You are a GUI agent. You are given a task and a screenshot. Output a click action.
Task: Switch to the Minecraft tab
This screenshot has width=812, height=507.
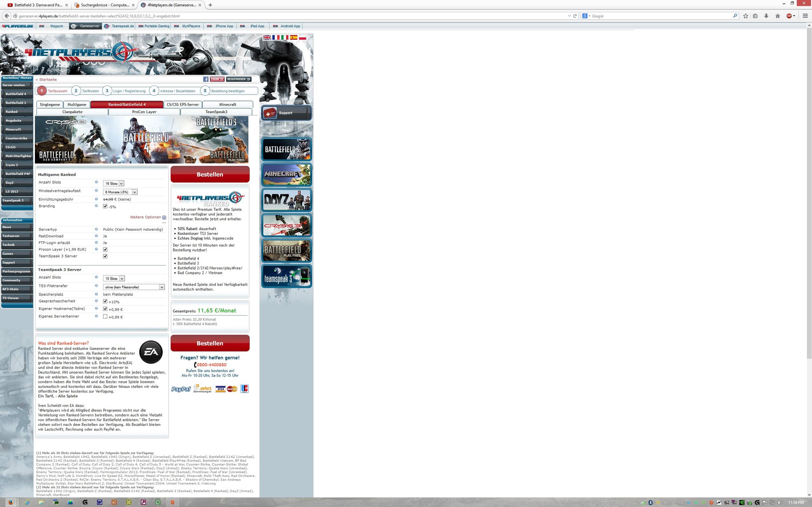click(228, 104)
